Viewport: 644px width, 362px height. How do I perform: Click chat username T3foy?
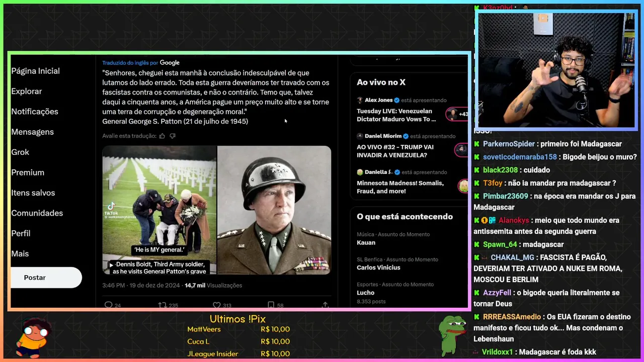pyautogui.click(x=493, y=183)
